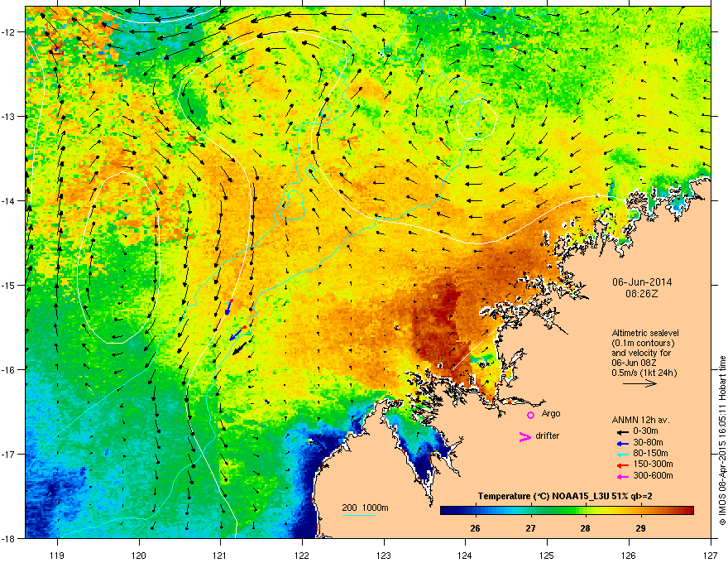Click the longitude label 127

[711, 555]
